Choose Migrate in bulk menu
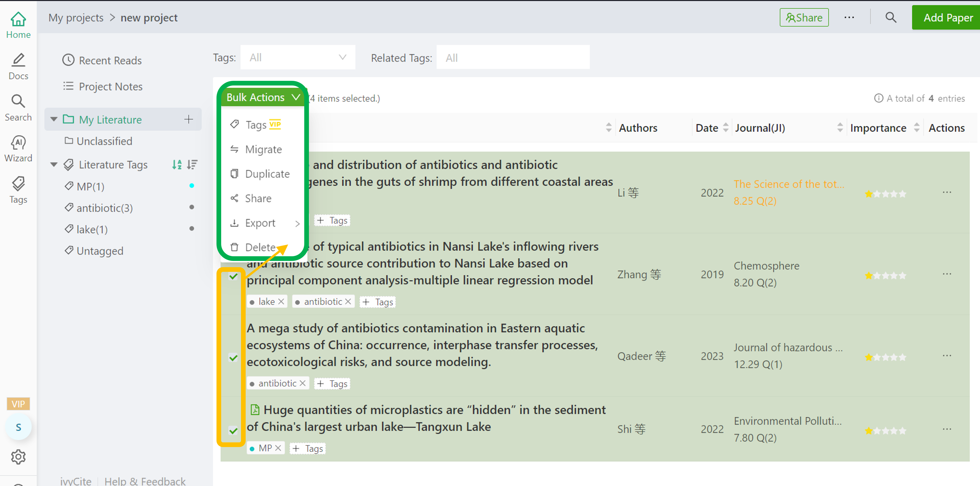 pyautogui.click(x=263, y=149)
